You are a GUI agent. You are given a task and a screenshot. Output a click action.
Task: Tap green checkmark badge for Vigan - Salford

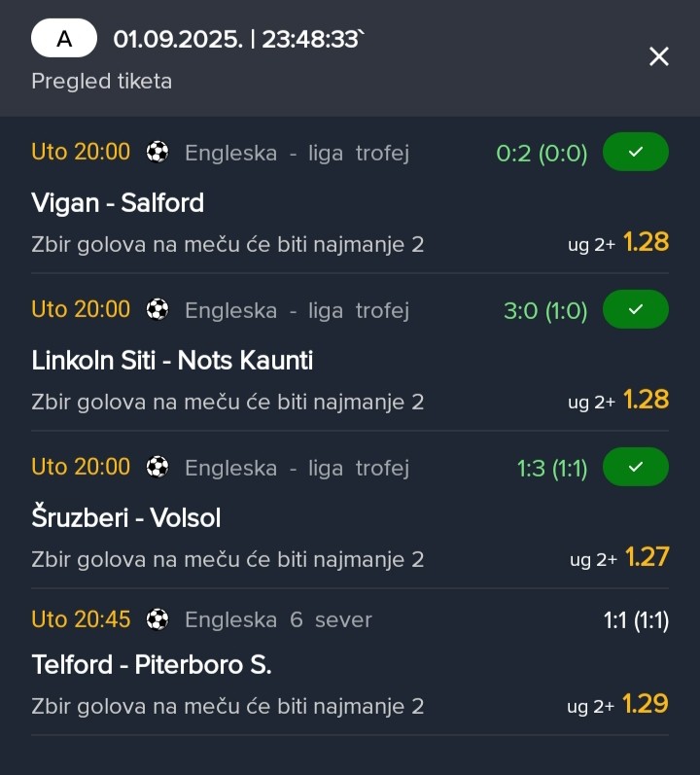tap(635, 152)
